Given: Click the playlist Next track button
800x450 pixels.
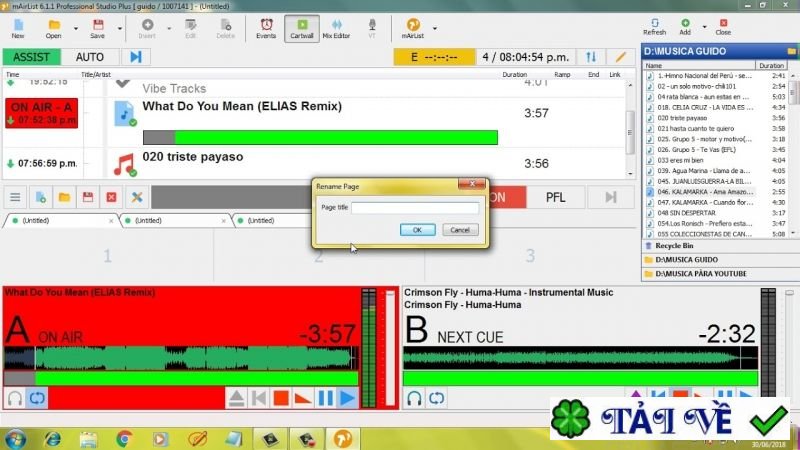Looking at the screenshot, I should tap(136, 57).
